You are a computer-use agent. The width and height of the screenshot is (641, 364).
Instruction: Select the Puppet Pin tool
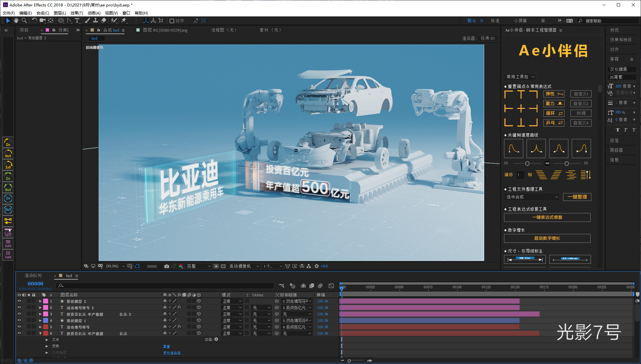[x=124, y=21]
